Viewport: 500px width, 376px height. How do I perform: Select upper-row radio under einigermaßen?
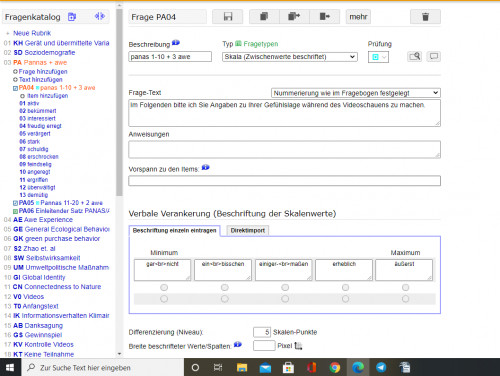(285, 287)
